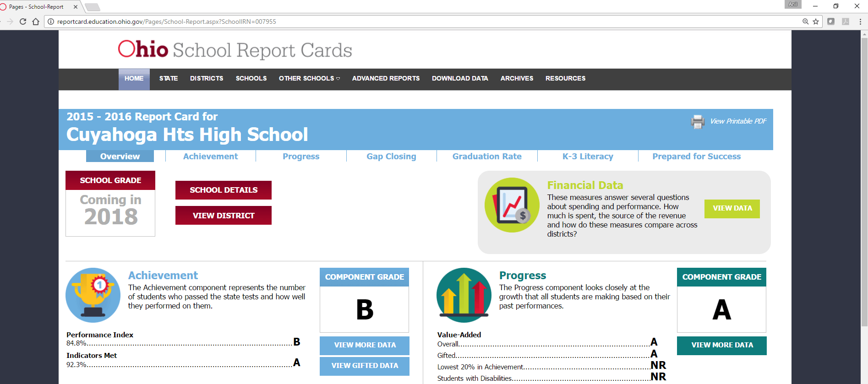
Task: Click View More Data under Achievement grade
Action: [x=365, y=345]
